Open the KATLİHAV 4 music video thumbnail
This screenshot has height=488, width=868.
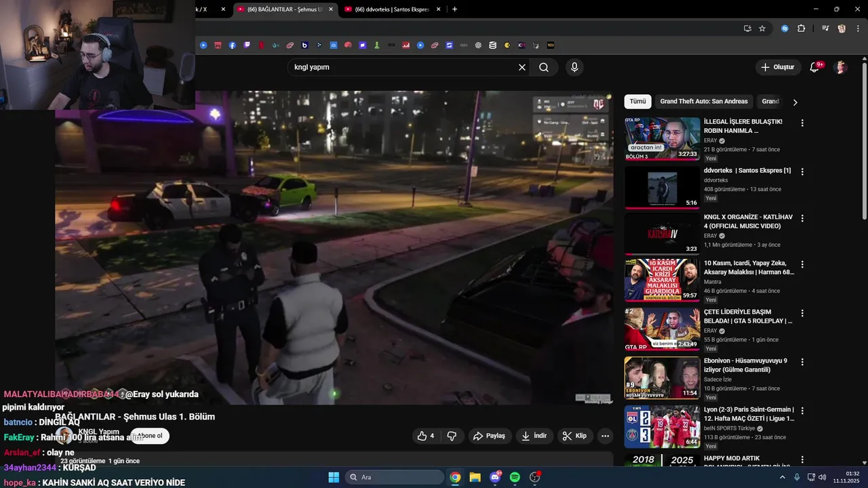click(x=662, y=234)
